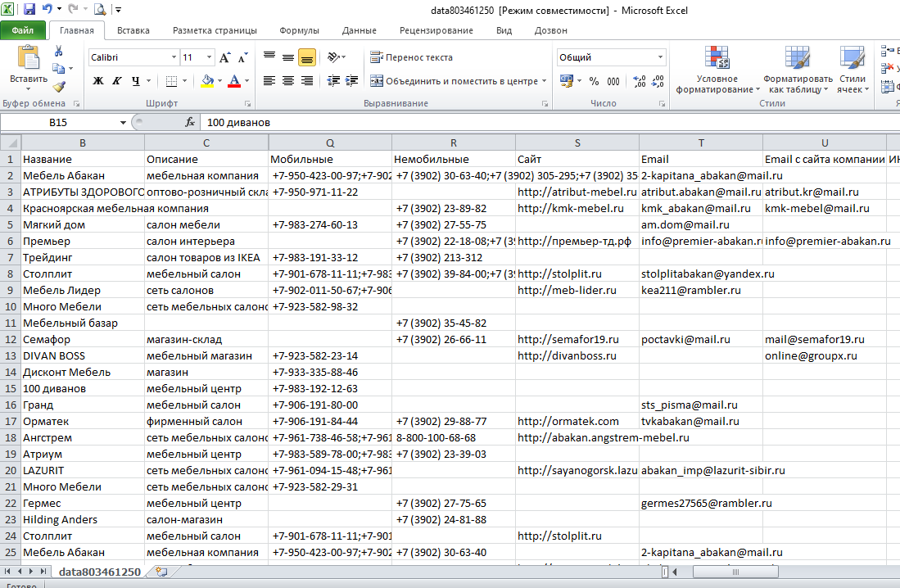This screenshot has width=900, height=588.
Task: Go to the first sheet tab
Action: coord(7,572)
